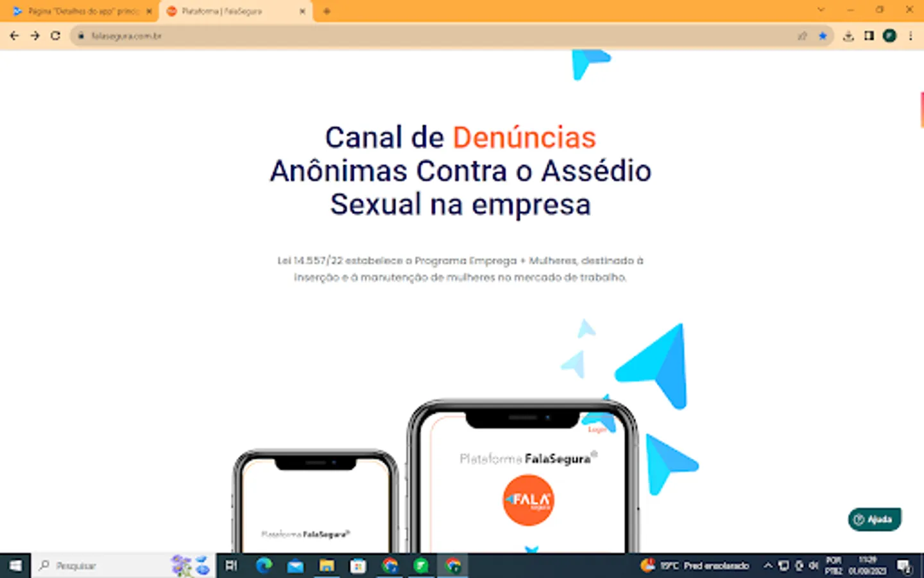Click the Login link on phone mockup
The height and width of the screenshot is (578, 924).
click(x=597, y=430)
